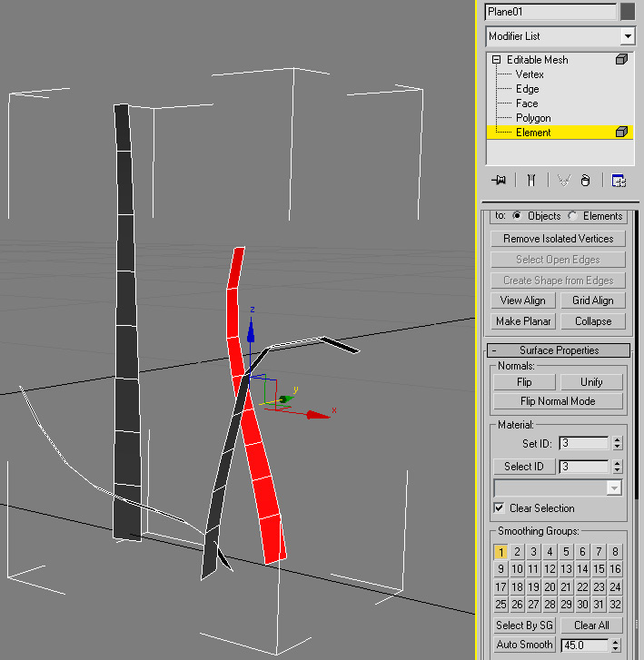This screenshot has width=644, height=660.
Task: Select the Editable Mesh entry
Action: (537, 60)
